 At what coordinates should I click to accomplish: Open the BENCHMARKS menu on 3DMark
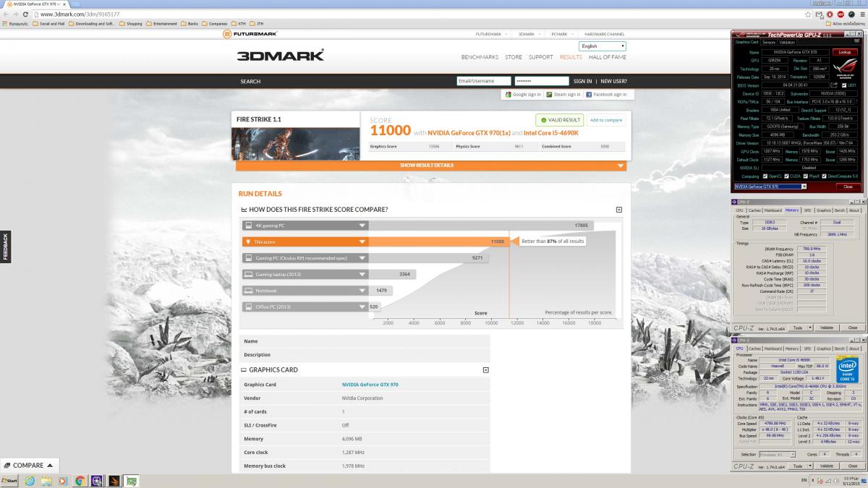point(480,57)
